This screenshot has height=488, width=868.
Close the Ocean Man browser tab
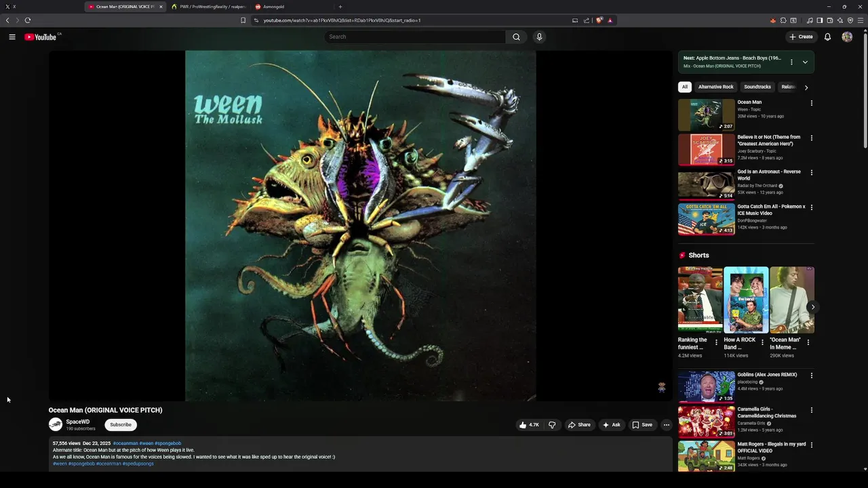[x=161, y=7]
